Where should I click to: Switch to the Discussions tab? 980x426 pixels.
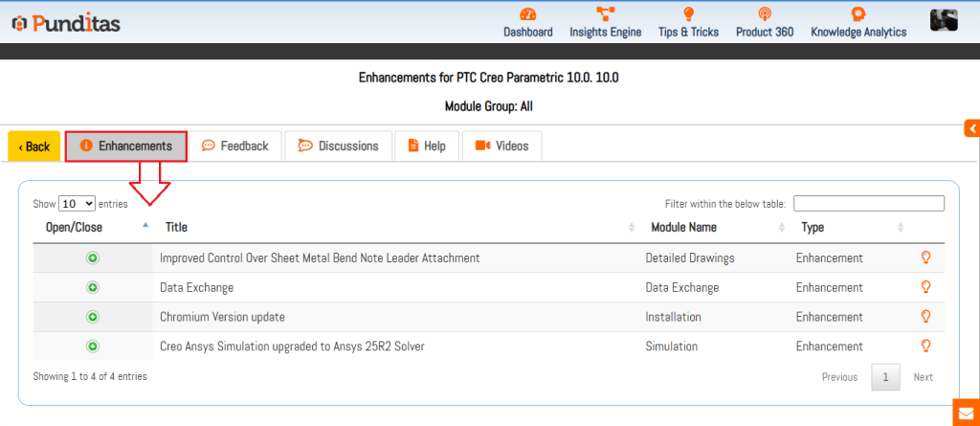pos(339,146)
